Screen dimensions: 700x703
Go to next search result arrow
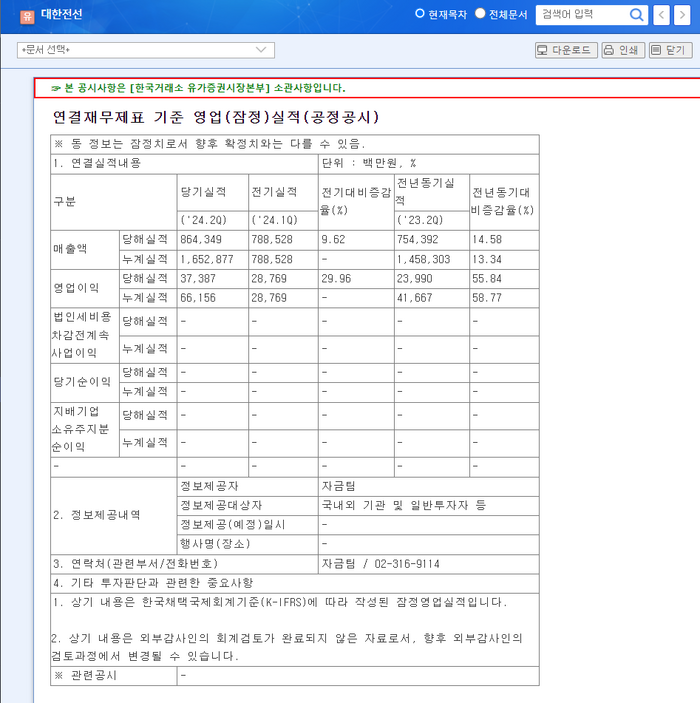click(x=682, y=15)
